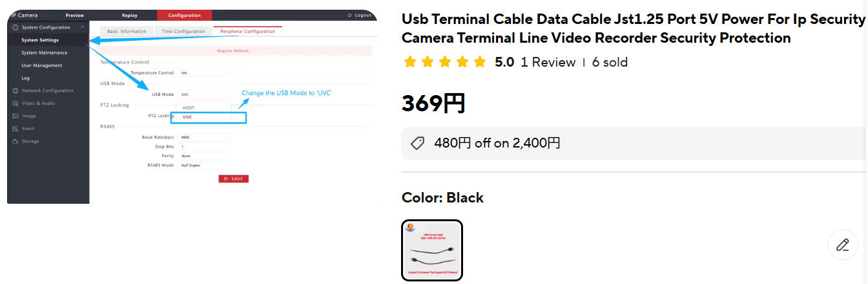Open the Baud Rate dropdown
The image size is (868, 284).
coord(204,137)
